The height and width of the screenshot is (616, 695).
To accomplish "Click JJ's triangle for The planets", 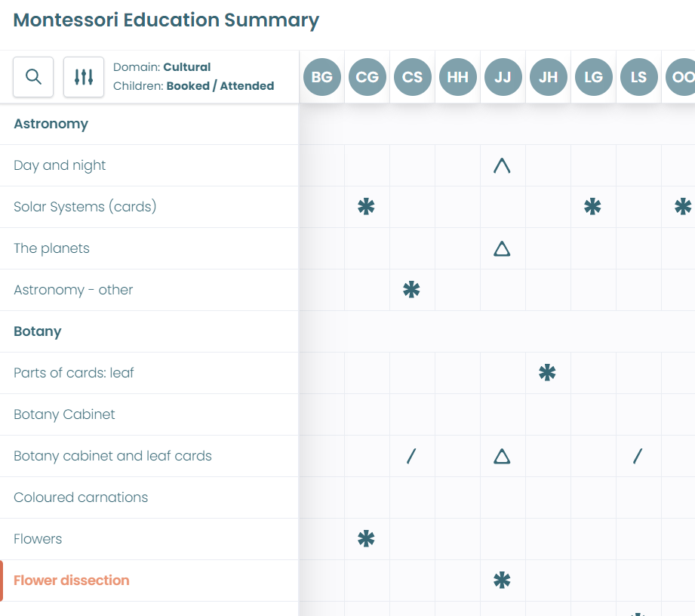I will point(502,249).
